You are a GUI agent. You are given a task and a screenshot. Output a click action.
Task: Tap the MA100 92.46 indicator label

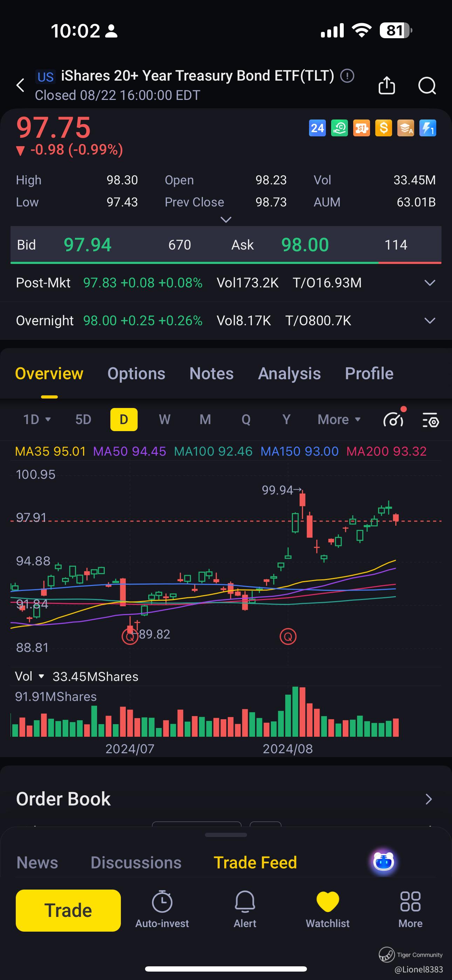(x=213, y=451)
